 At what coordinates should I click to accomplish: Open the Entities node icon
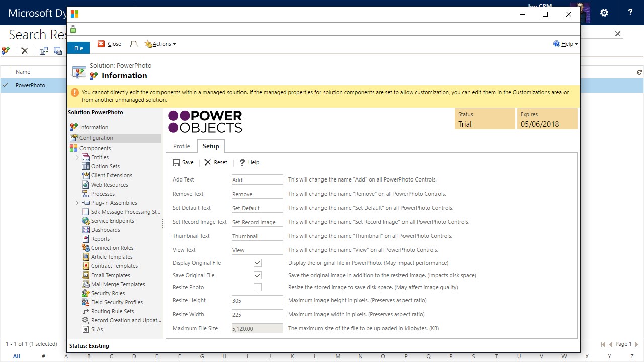[x=86, y=157]
